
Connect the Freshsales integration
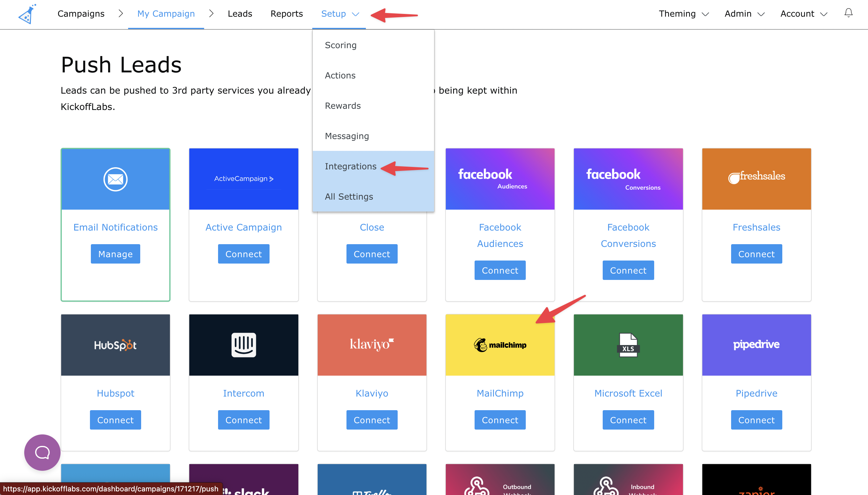pyautogui.click(x=757, y=254)
